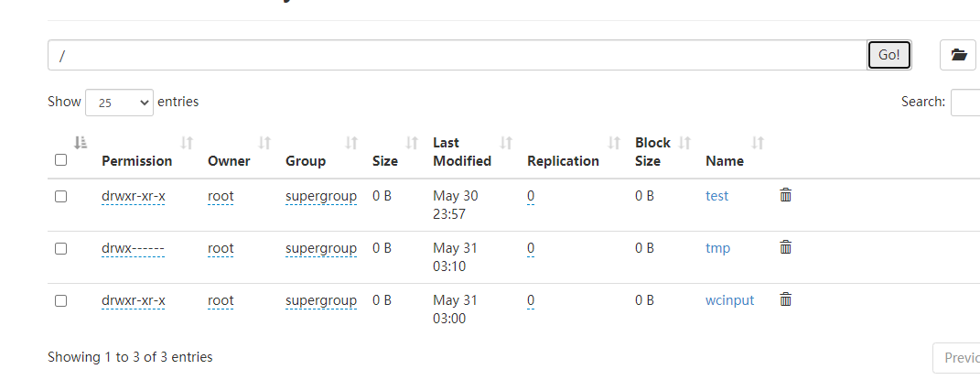The height and width of the screenshot is (380, 980).
Task: Click owner root in test row
Action: 221,196
